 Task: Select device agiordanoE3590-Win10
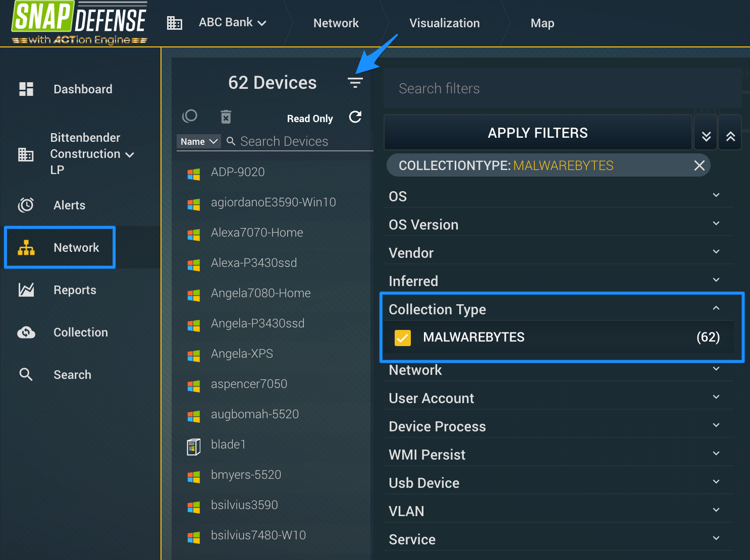tap(274, 202)
